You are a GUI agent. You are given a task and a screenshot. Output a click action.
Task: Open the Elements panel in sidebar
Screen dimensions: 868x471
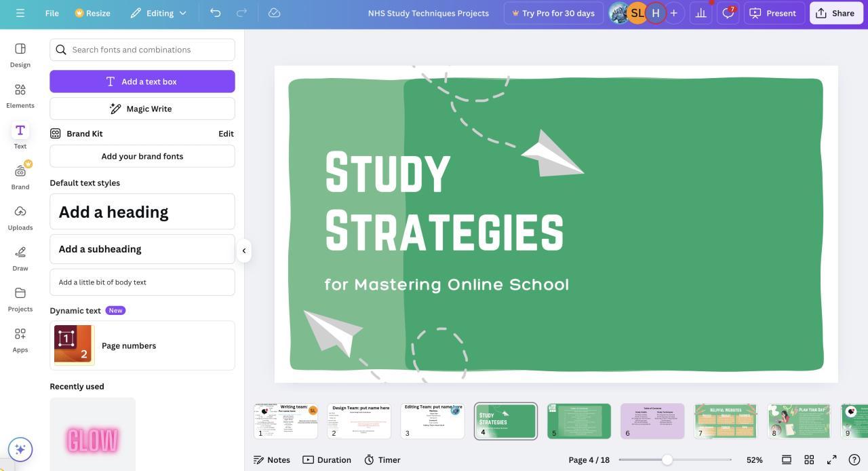20,96
